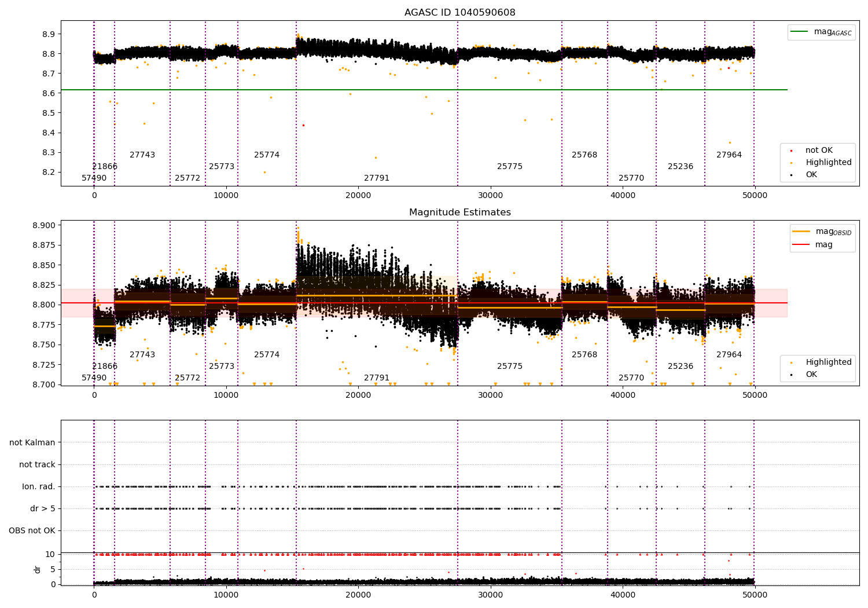Viewport: 868px width, 608px height.
Task: Click OBSID label 27743 in Magnitude Estimates plot
Action: tap(142, 355)
